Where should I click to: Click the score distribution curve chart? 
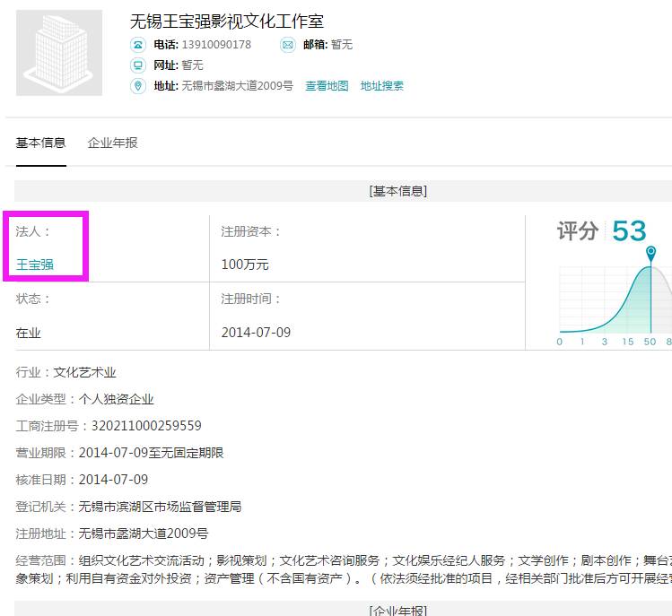[615, 299]
